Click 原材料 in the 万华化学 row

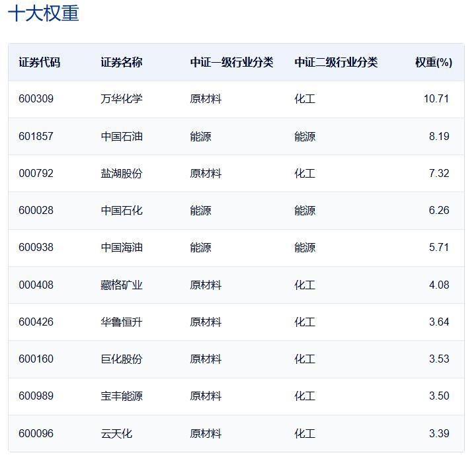206,98
